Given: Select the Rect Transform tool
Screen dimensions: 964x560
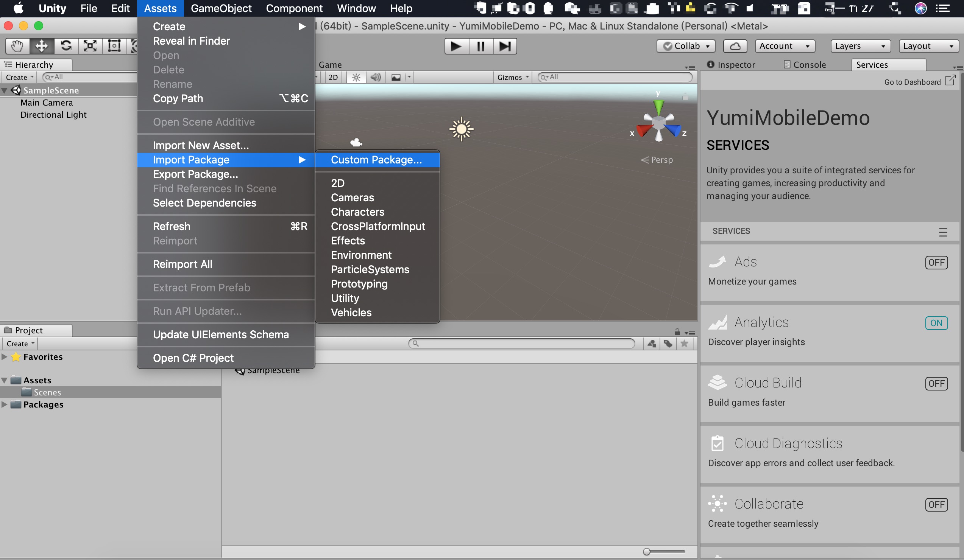Looking at the screenshot, I should [114, 46].
